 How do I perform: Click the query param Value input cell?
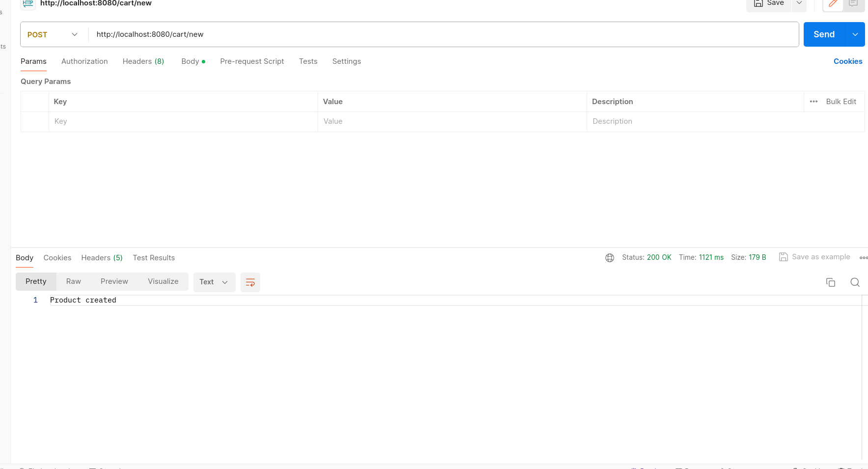pos(452,121)
